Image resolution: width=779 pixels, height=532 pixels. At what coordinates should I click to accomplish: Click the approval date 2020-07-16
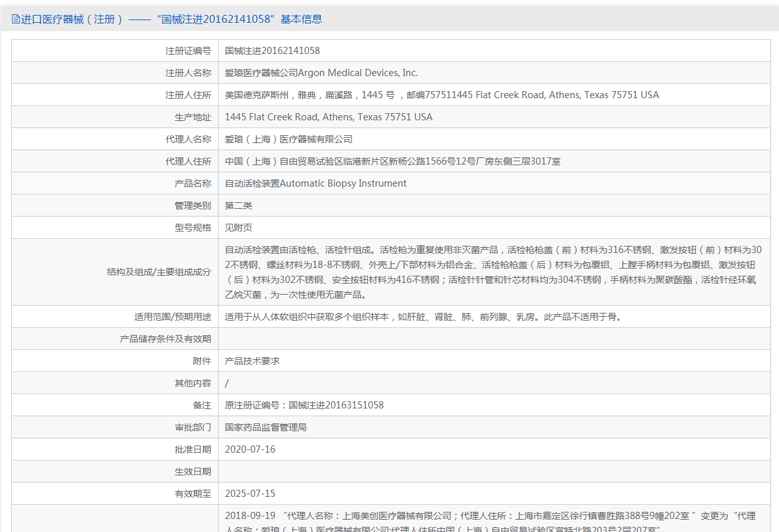tap(250, 449)
